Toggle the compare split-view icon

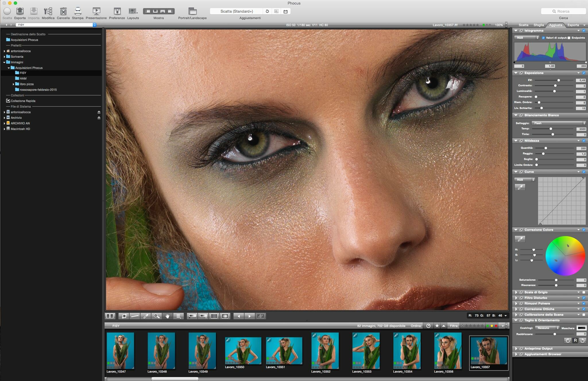tap(110, 316)
